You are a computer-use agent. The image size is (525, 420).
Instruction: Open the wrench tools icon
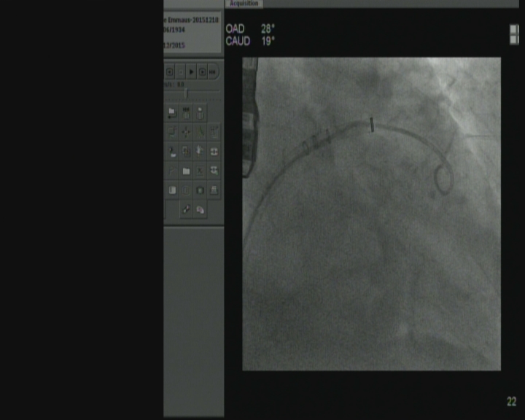(186, 210)
